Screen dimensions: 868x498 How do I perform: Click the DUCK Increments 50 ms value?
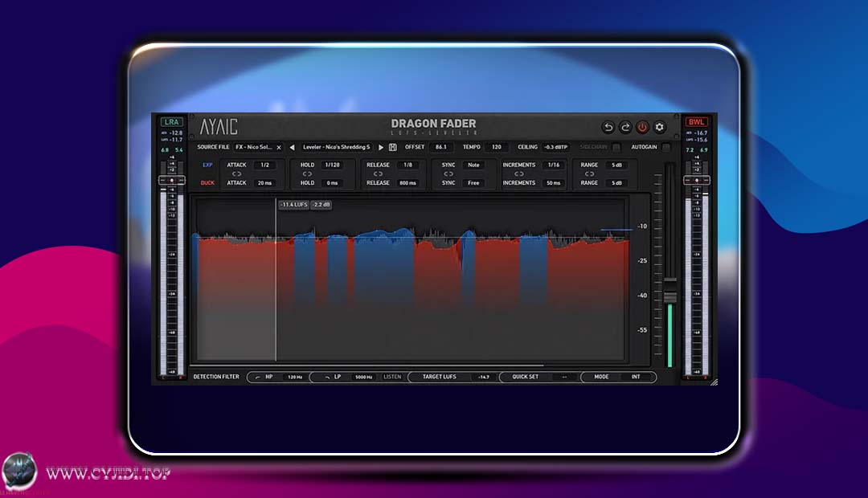[554, 182]
